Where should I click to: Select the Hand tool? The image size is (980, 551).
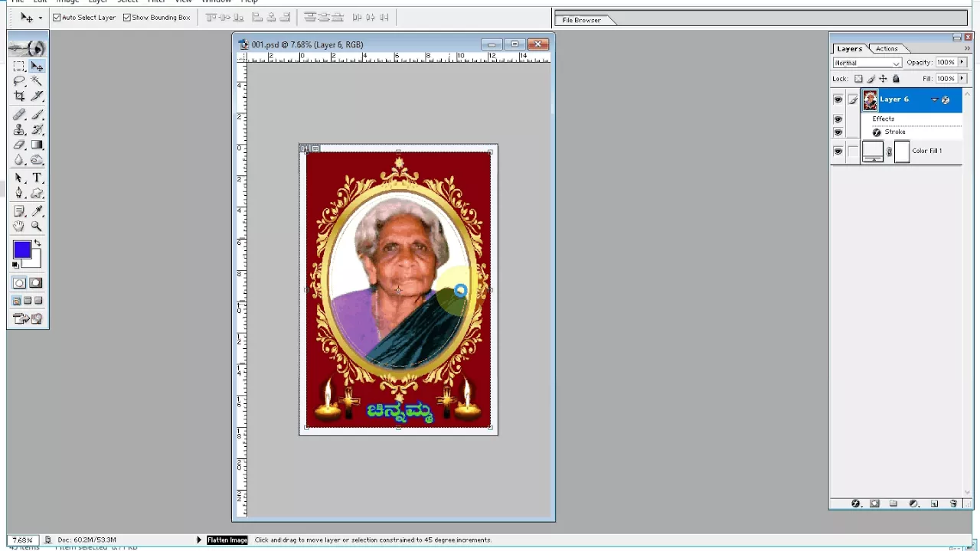point(19,227)
